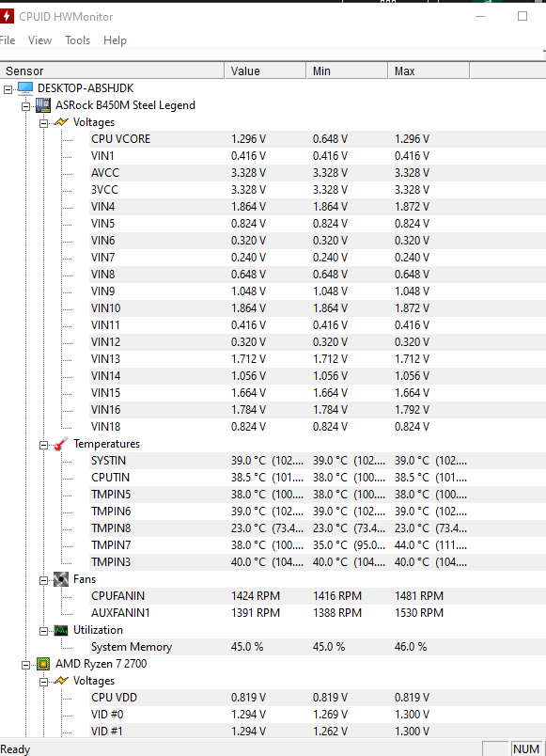
Task: Select the CPUTIN temperature row
Action: pyautogui.click(x=318, y=478)
